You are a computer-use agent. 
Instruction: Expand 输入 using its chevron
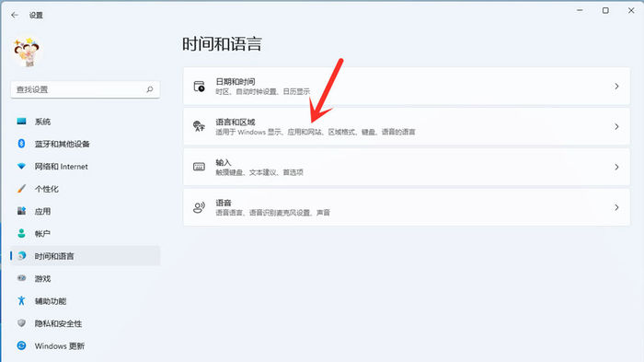pos(616,167)
